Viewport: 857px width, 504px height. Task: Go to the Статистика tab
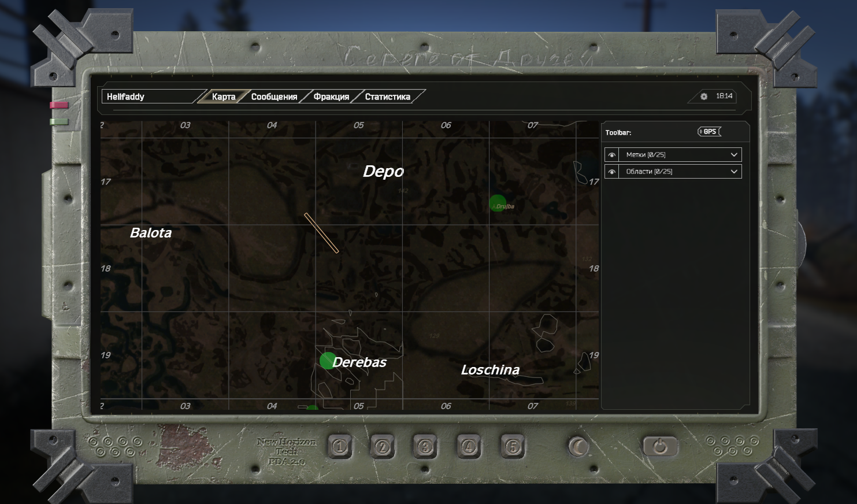(x=387, y=97)
